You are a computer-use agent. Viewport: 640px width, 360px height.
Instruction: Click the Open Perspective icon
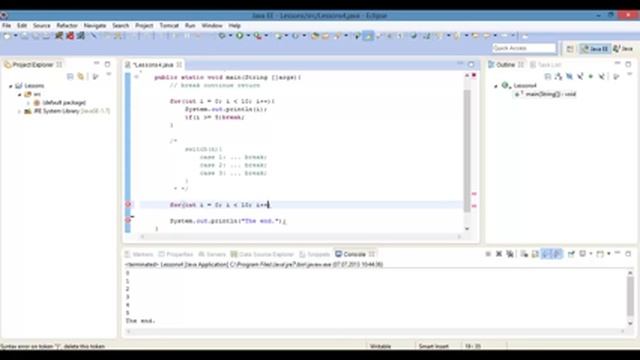click(x=570, y=49)
